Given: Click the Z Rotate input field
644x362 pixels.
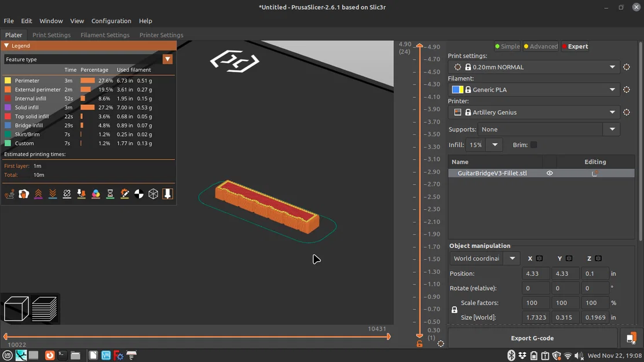Looking at the screenshot, I should click(x=595, y=288).
